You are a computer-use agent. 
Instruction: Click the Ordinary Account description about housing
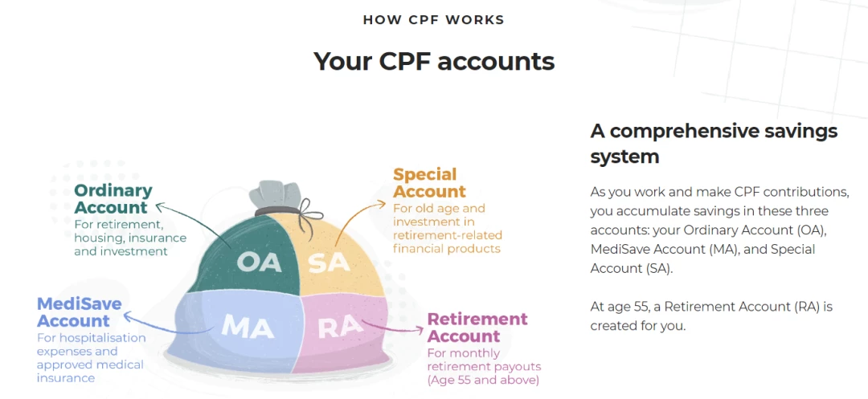coord(130,238)
